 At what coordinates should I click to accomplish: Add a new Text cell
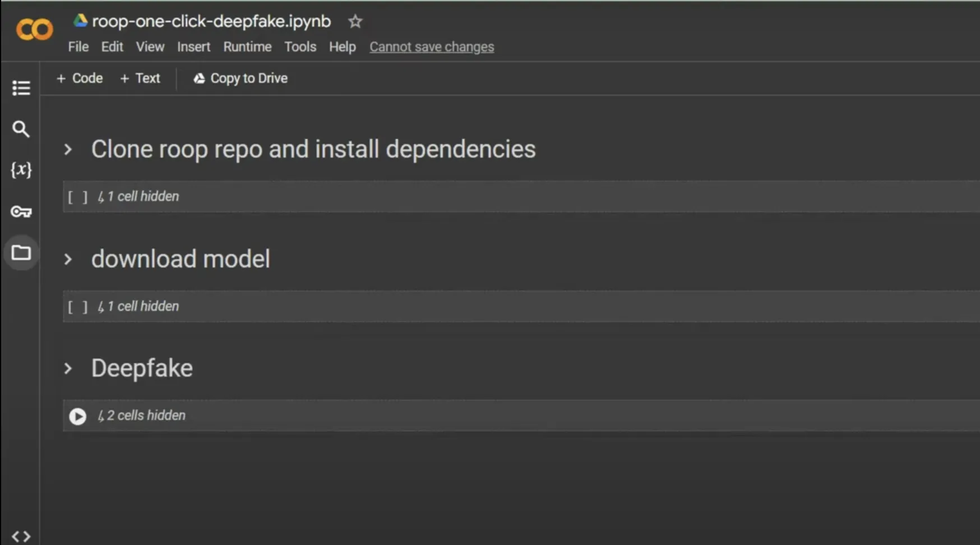point(140,78)
